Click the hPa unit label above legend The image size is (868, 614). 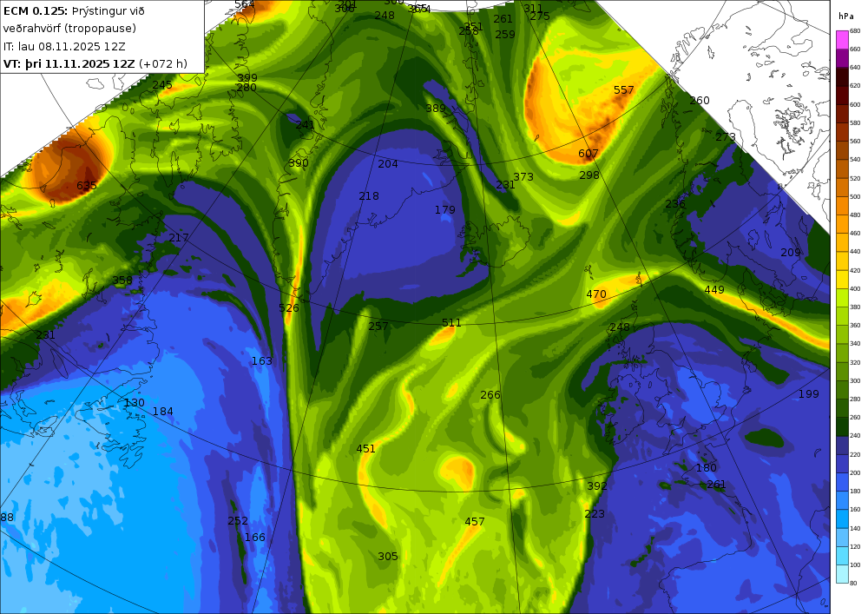[x=845, y=16]
